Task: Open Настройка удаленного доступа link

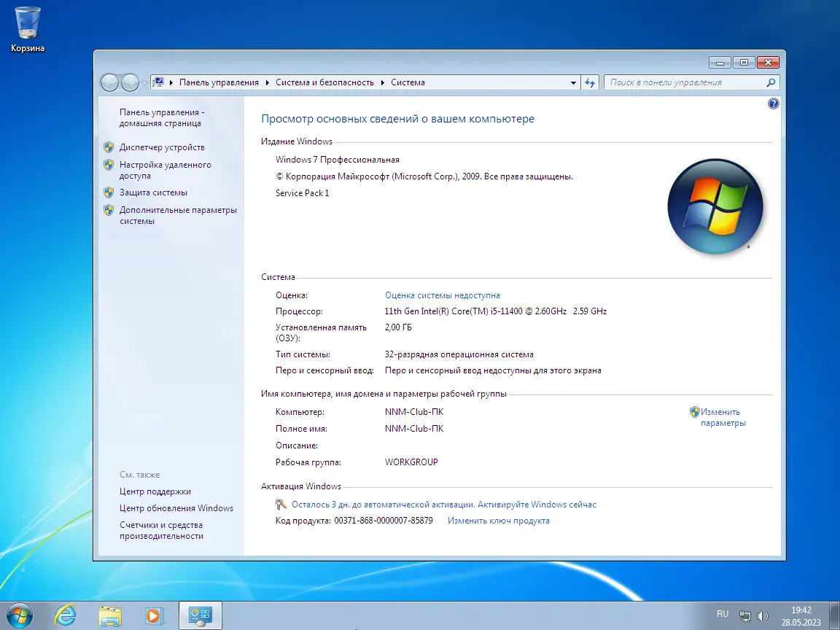Action: click(x=165, y=170)
